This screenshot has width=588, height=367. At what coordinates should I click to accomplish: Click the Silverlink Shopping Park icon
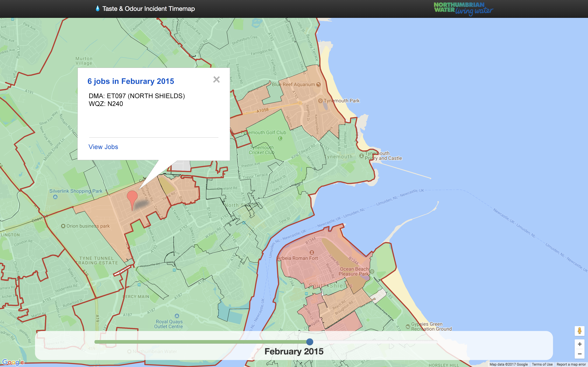pos(55,197)
